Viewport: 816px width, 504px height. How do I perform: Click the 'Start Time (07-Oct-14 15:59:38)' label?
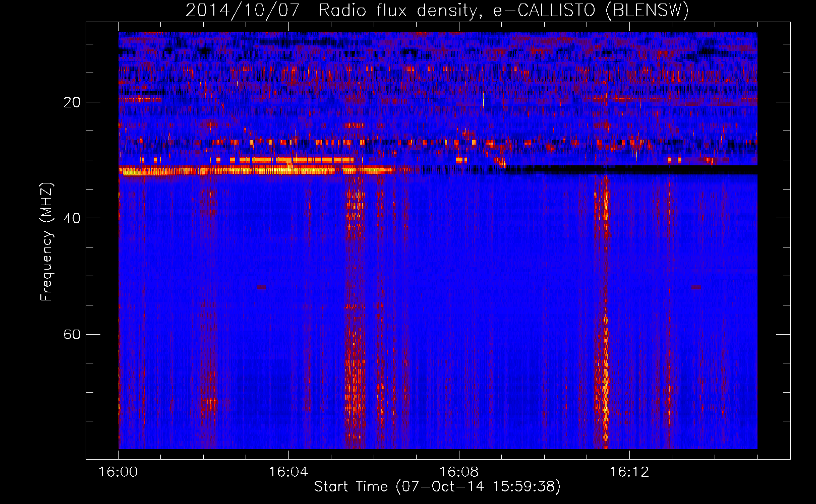click(437, 487)
